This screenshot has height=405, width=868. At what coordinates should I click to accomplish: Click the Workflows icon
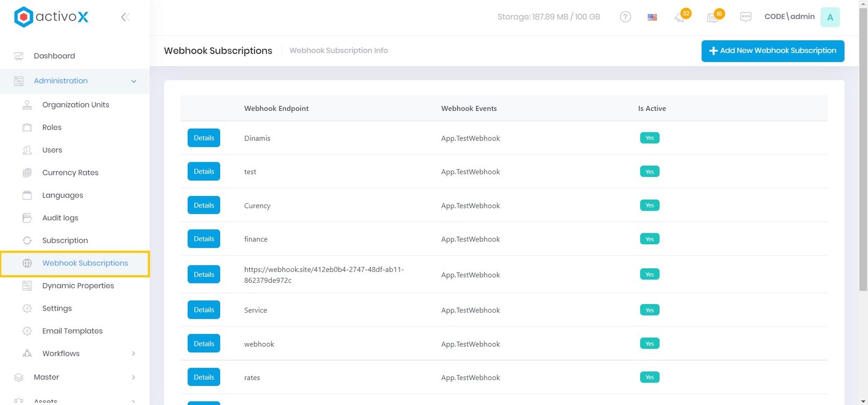click(27, 353)
